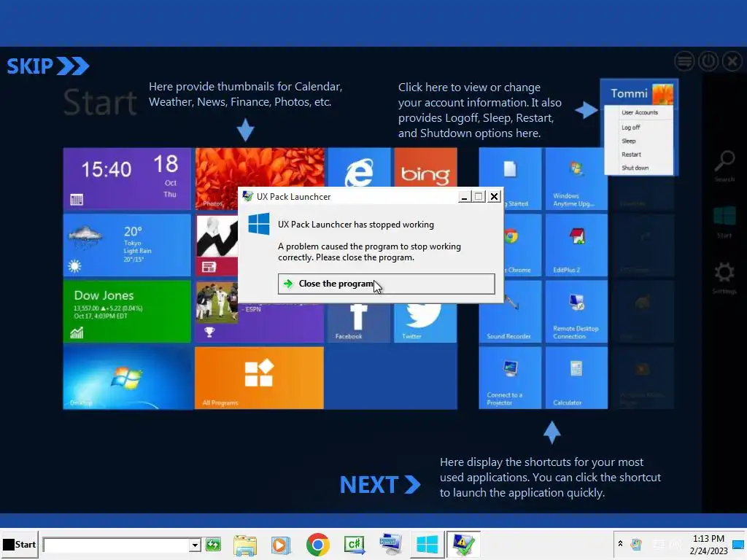The image size is (747, 560).
Task: Click the show desktop icon at taskbar end
Action: click(739, 545)
